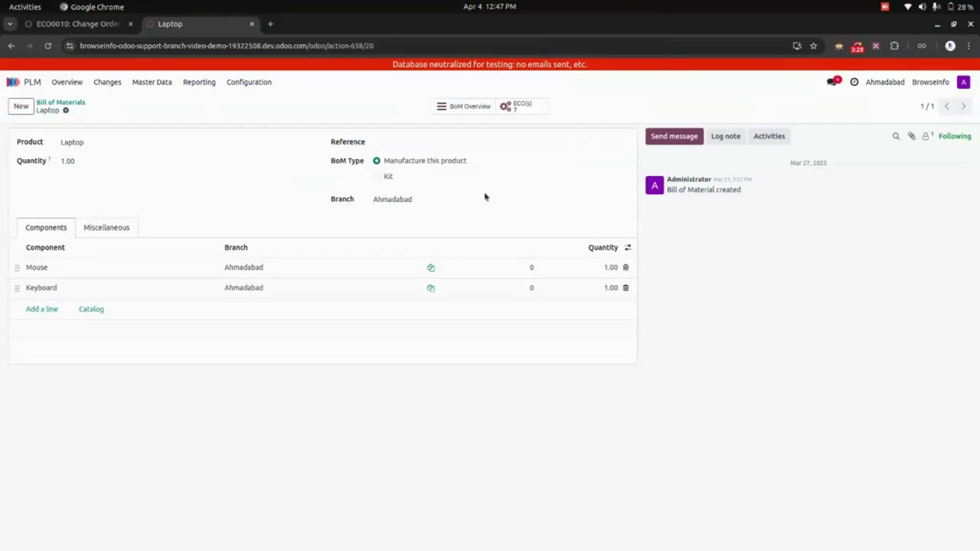Image resolution: width=980 pixels, height=551 pixels.
Task: Go to previous record arrow
Action: [946, 106]
